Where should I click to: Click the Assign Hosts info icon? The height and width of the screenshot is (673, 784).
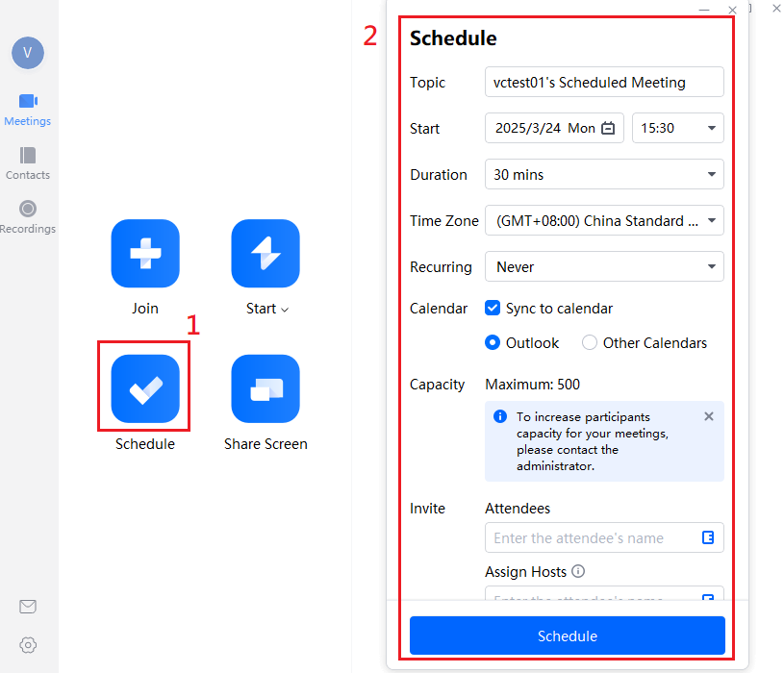(x=578, y=571)
